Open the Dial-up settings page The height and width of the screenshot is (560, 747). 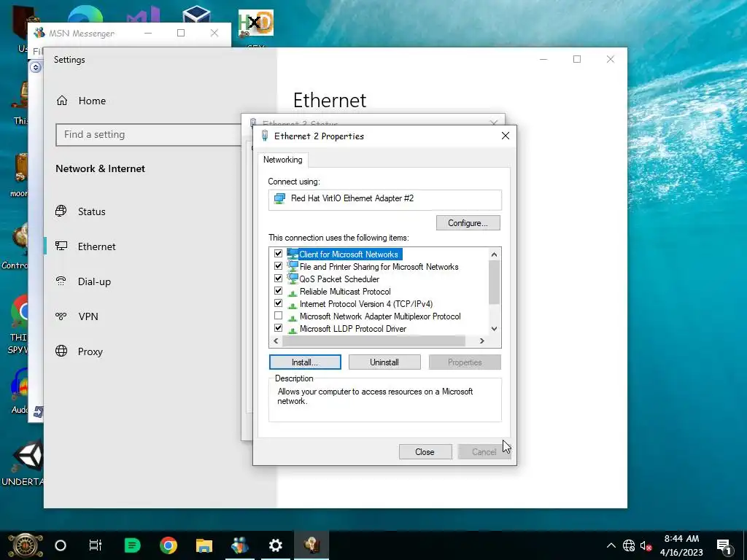[x=94, y=281]
